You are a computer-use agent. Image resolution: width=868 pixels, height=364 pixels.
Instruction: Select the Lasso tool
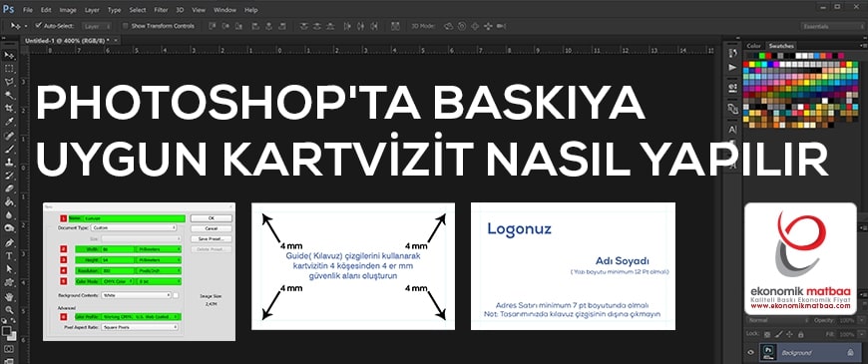pyautogui.click(x=9, y=82)
